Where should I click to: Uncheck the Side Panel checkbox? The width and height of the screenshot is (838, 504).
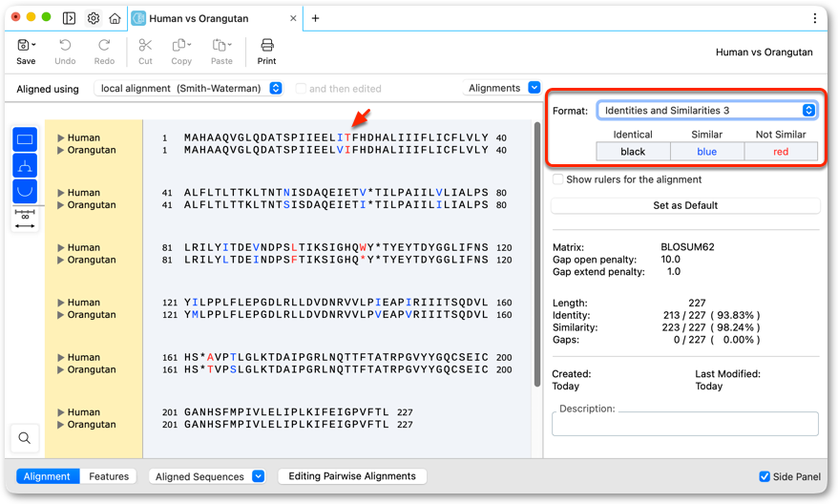765,476
